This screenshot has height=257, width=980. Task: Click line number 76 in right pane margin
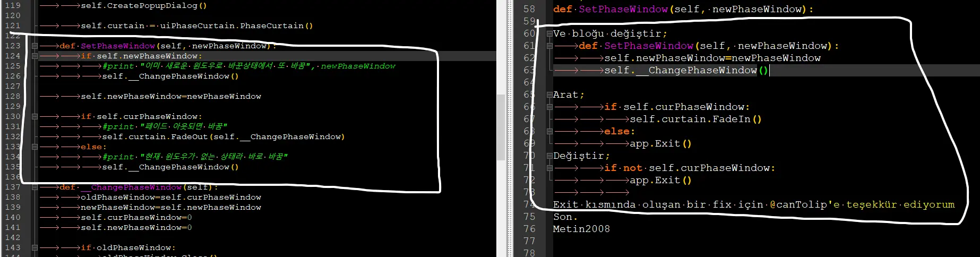click(x=529, y=229)
